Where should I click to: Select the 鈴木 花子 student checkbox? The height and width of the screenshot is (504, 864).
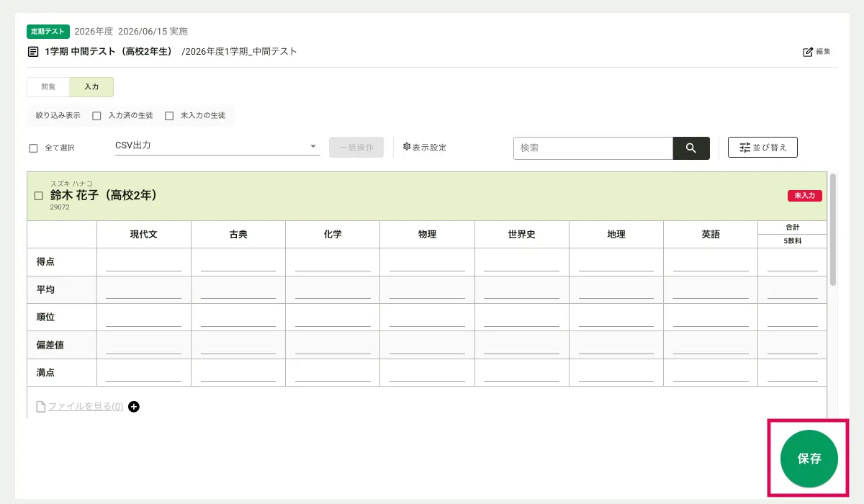39,196
